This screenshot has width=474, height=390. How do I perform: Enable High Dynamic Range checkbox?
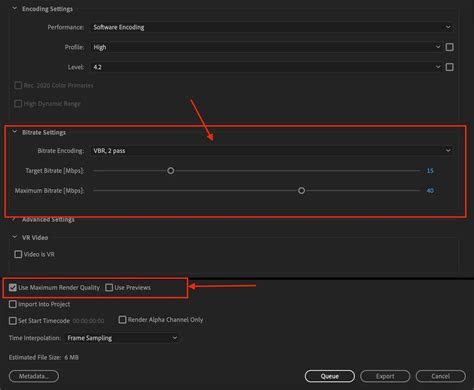18,104
